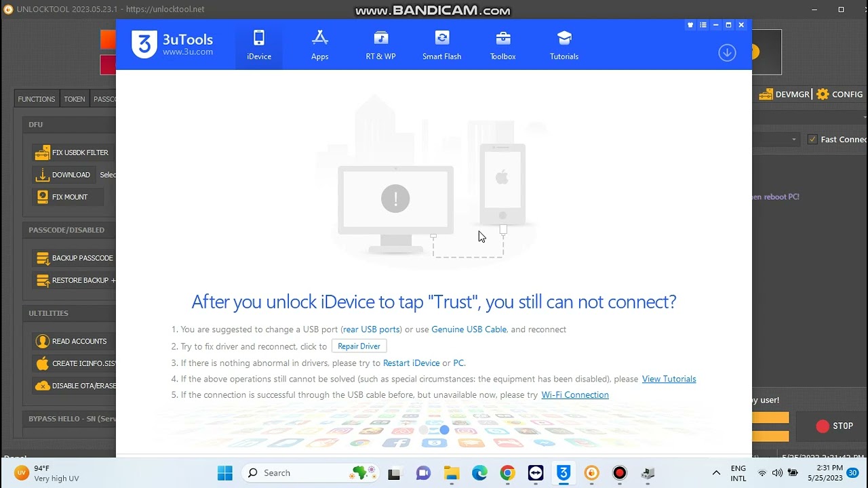Image resolution: width=868 pixels, height=488 pixels.
Task: Open the 3uTools skin (shirt) icon
Action: (690, 25)
